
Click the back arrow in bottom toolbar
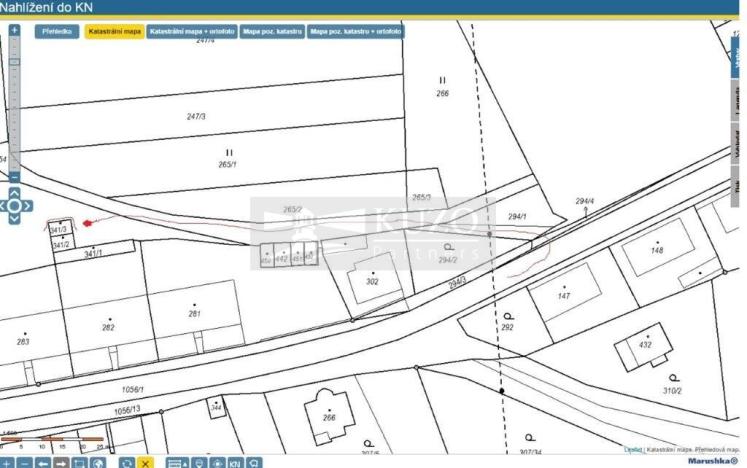(x=42, y=463)
